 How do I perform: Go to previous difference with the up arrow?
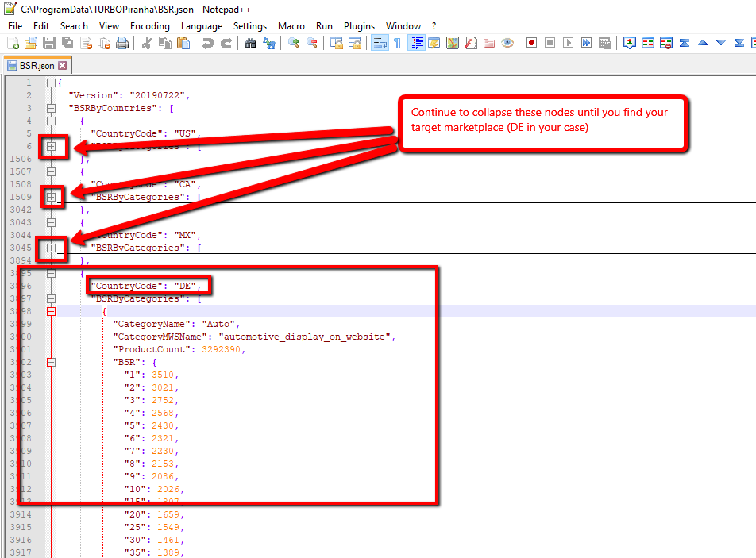(703, 43)
